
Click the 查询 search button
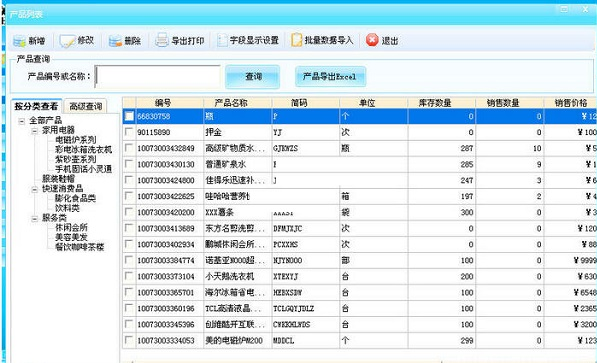253,77
